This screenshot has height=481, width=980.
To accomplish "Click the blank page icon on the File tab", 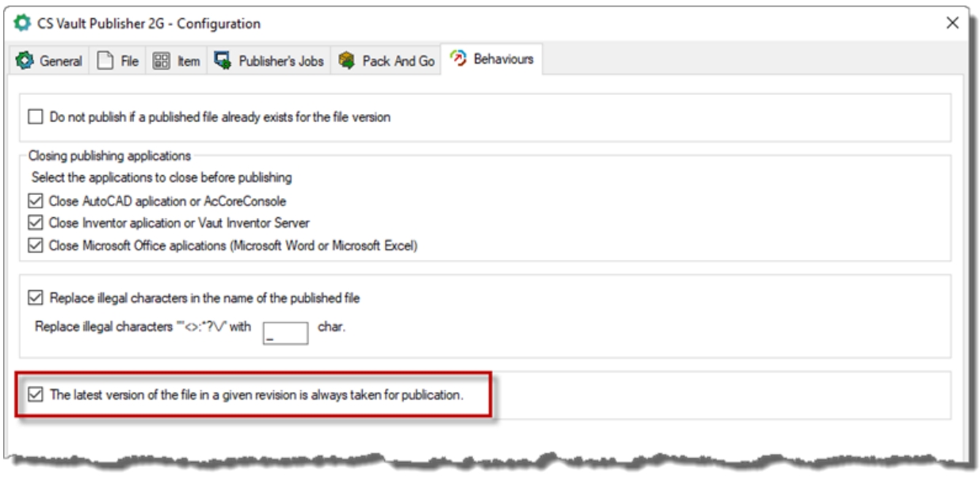I will 102,61.
